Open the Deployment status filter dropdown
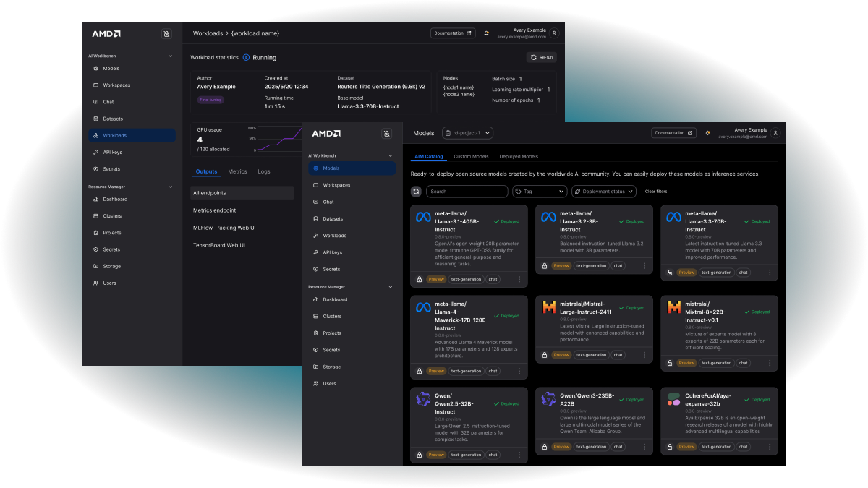 [603, 192]
